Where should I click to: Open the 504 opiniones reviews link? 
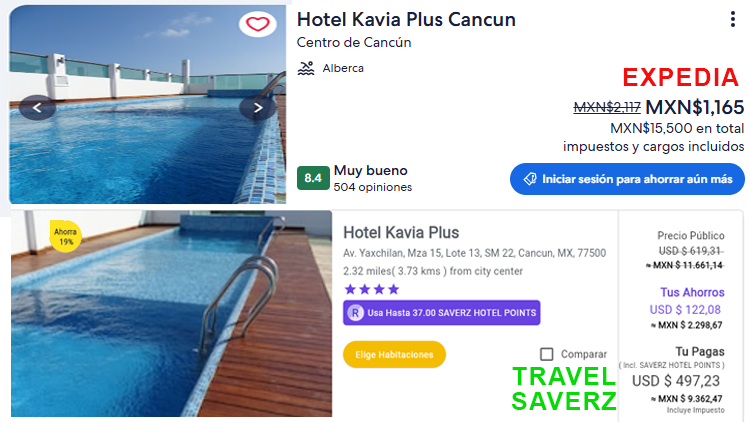[x=373, y=187]
